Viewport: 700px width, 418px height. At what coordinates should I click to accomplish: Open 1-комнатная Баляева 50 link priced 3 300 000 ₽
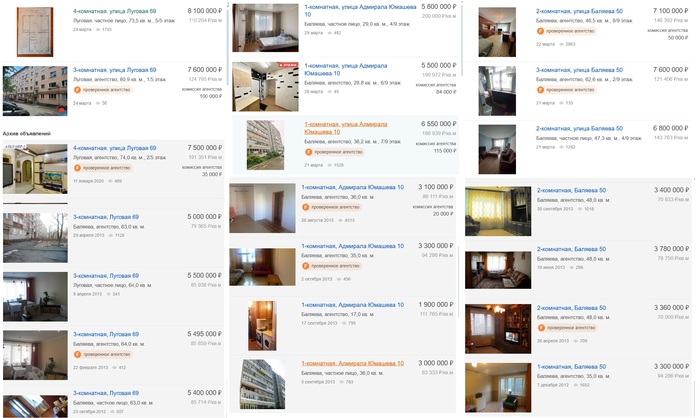coord(571,367)
